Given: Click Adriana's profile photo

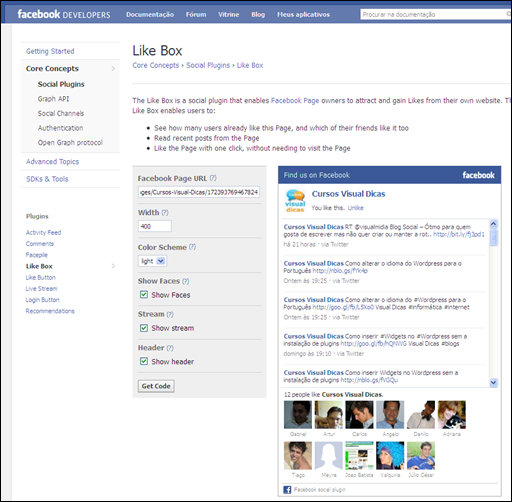Looking at the screenshot, I should tap(452, 415).
